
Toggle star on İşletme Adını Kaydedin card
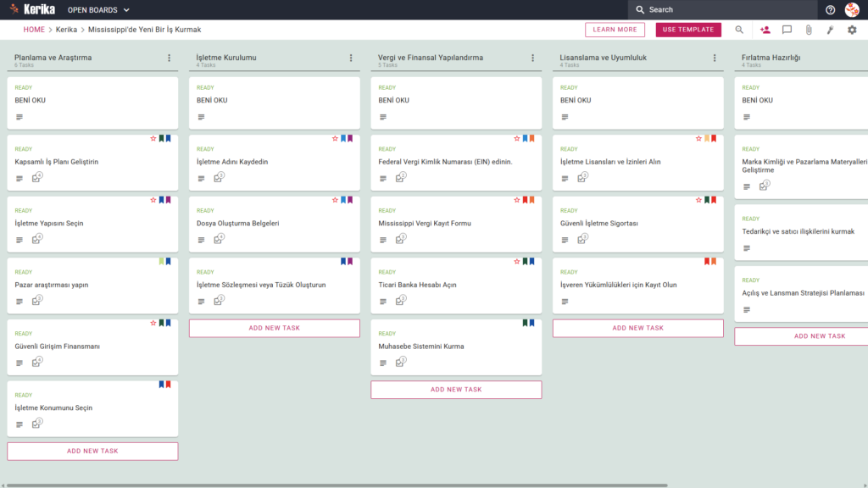[335, 138]
